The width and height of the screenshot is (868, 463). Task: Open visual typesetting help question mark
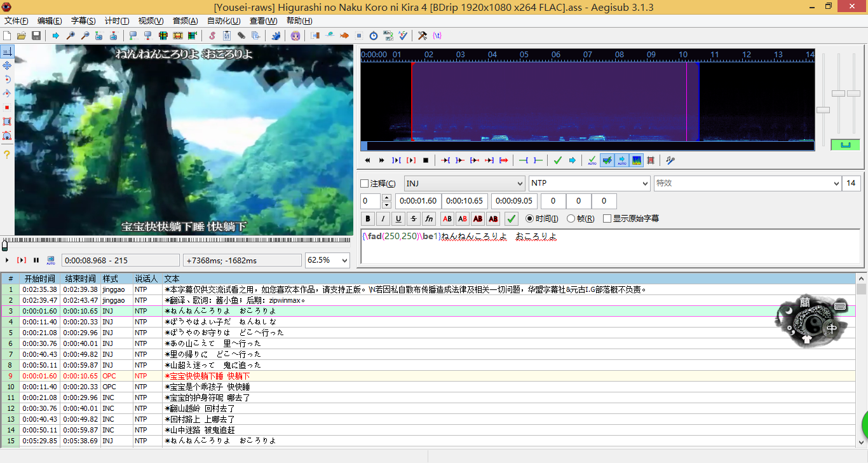7,155
